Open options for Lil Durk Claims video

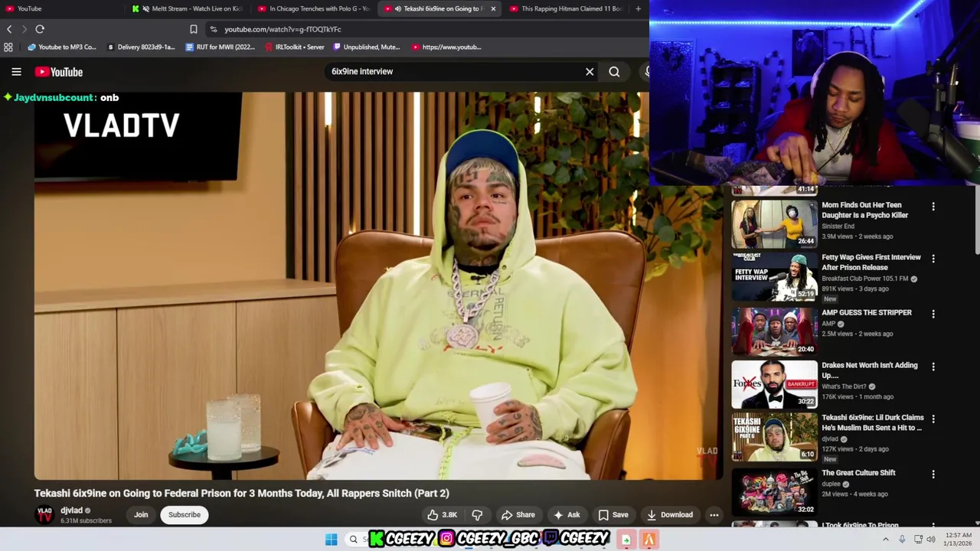[933, 419]
